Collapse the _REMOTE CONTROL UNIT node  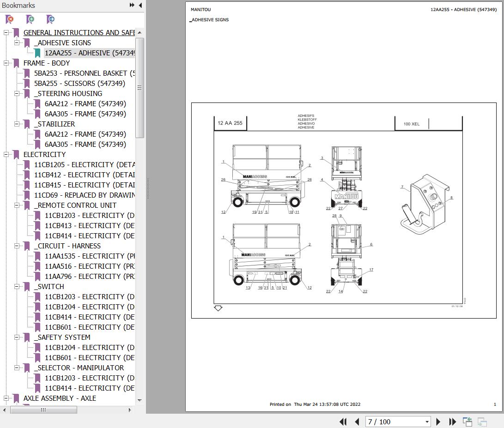(16, 205)
